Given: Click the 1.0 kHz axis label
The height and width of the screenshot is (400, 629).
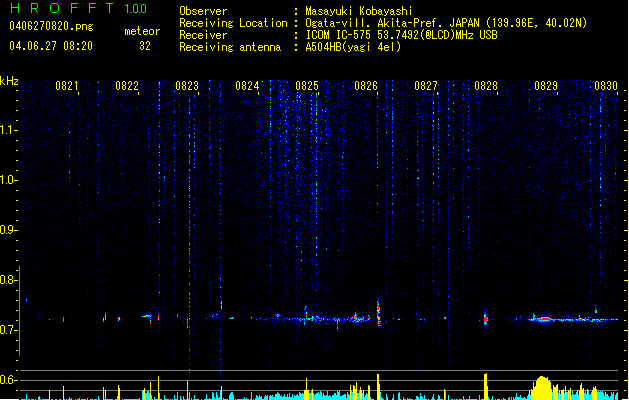Looking at the screenshot, I should [x=8, y=180].
